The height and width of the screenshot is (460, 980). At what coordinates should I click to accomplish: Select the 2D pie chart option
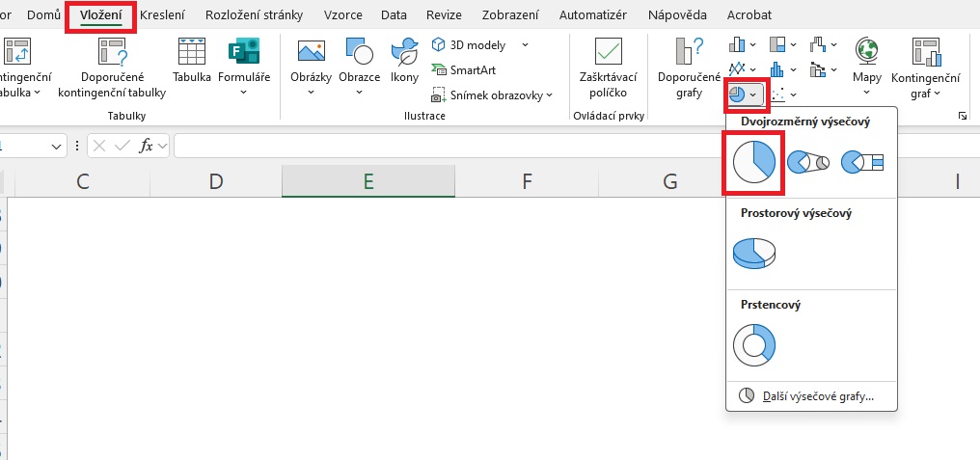click(753, 161)
